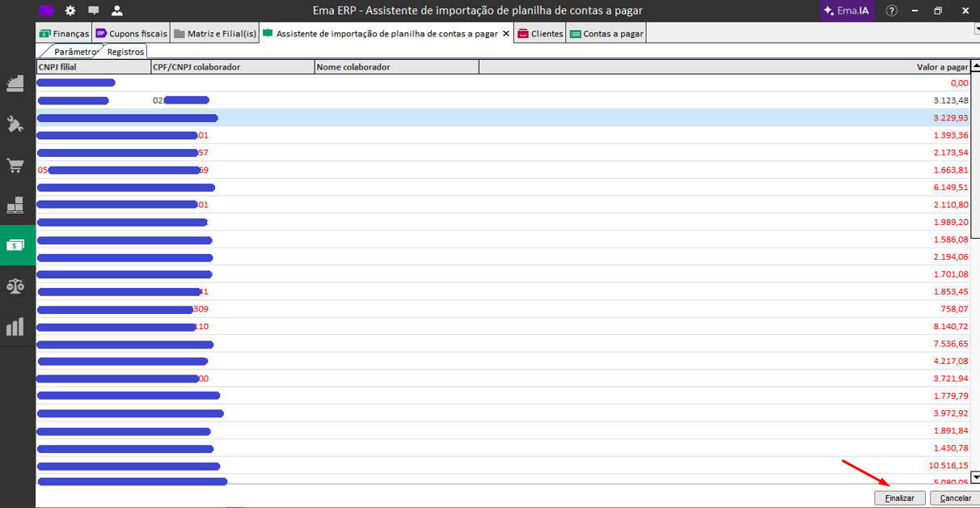The width and height of the screenshot is (980, 508).
Task: Open the bar chart reports sidebar module
Action: 15,326
